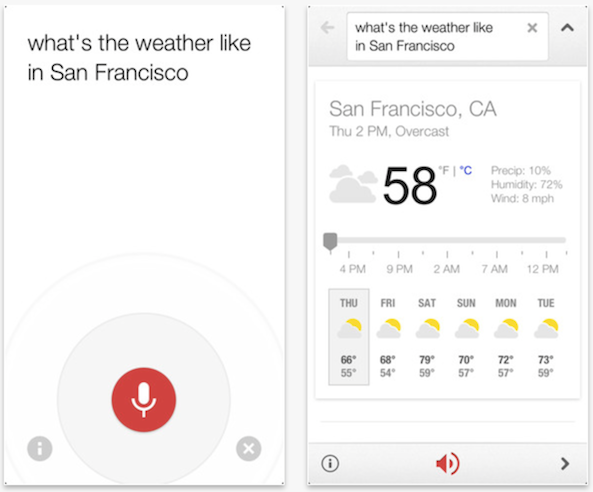Jump to 9 PM on hourly timeline
593x492 pixels.
(x=399, y=269)
